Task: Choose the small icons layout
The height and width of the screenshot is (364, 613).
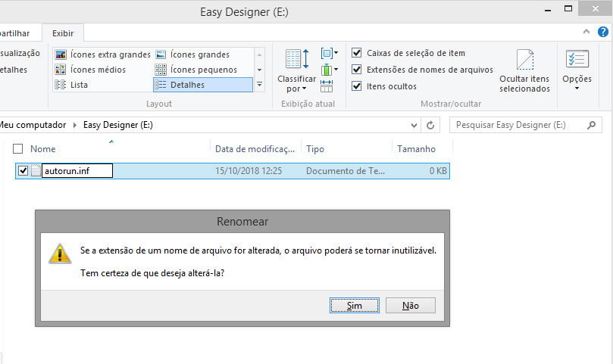Action: coord(196,70)
